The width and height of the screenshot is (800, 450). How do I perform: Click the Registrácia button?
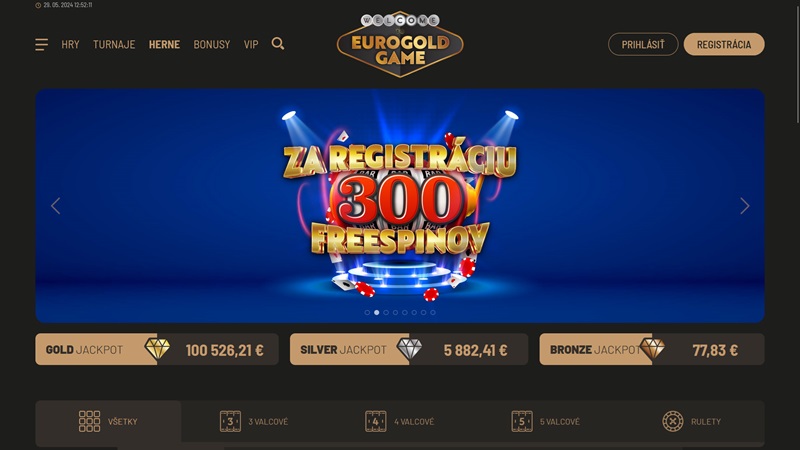(x=724, y=44)
